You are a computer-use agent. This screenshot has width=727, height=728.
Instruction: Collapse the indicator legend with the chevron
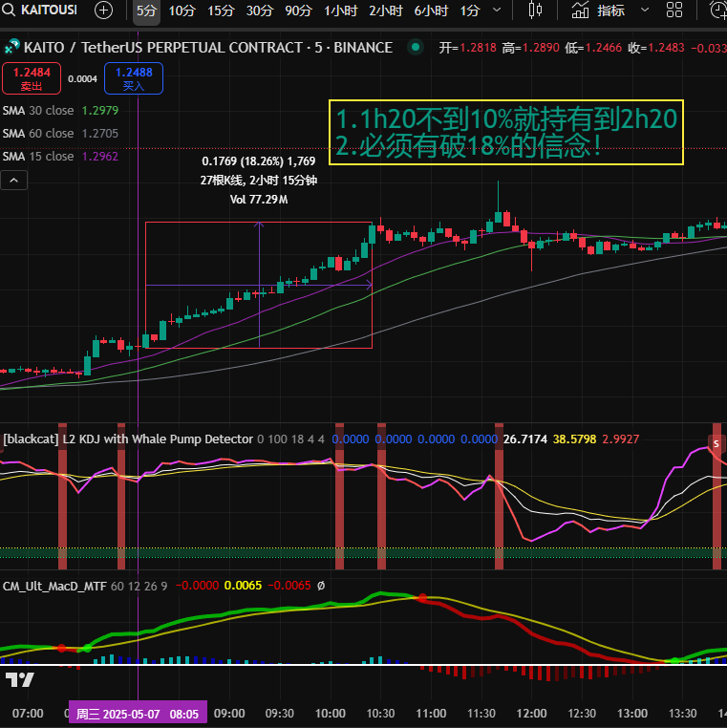coord(14,181)
